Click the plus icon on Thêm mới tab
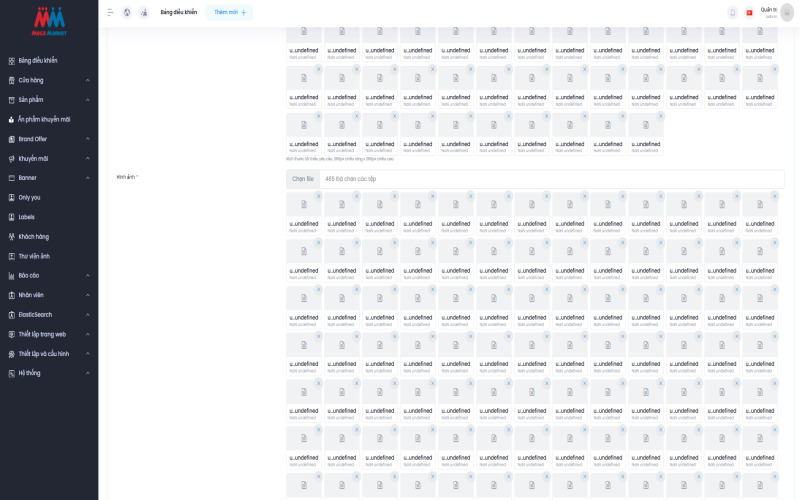This screenshot has height=500, width=800. click(x=243, y=12)
